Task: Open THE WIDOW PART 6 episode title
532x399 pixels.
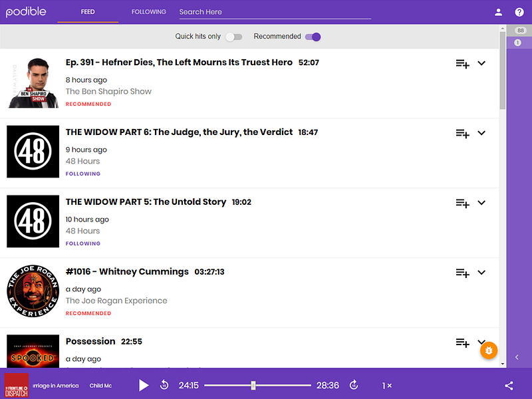Action: (x=179, y=132)
